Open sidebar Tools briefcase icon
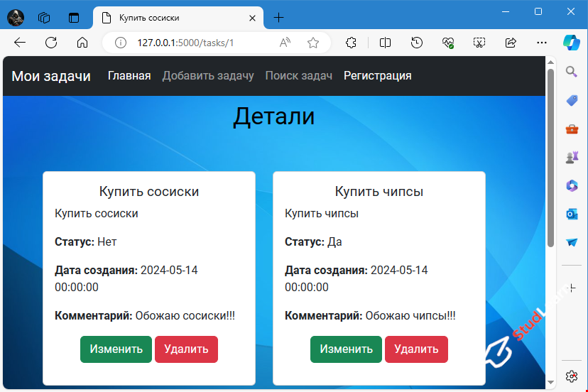The image size is (588, 392). pyautogui.click(x=572, y=129)
